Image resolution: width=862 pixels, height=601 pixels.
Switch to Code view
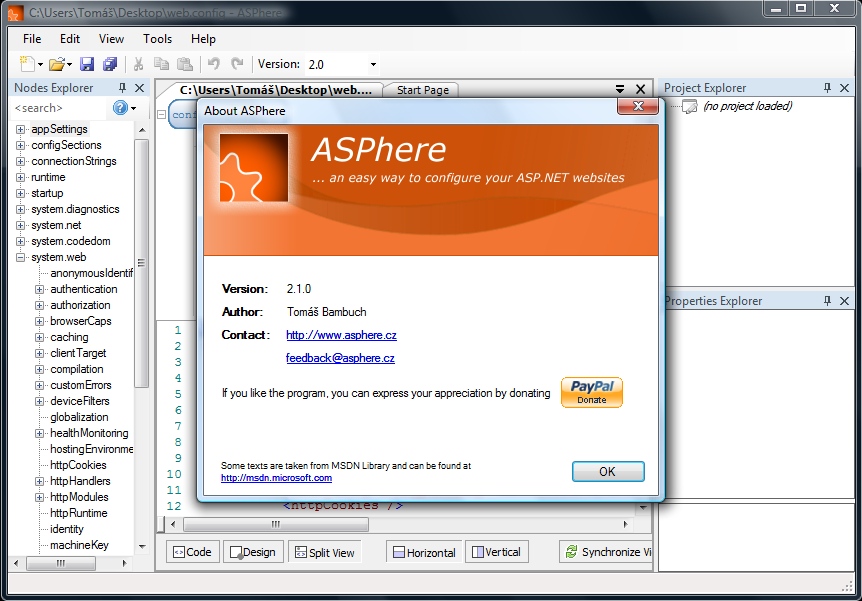click(x=192, y=552)
